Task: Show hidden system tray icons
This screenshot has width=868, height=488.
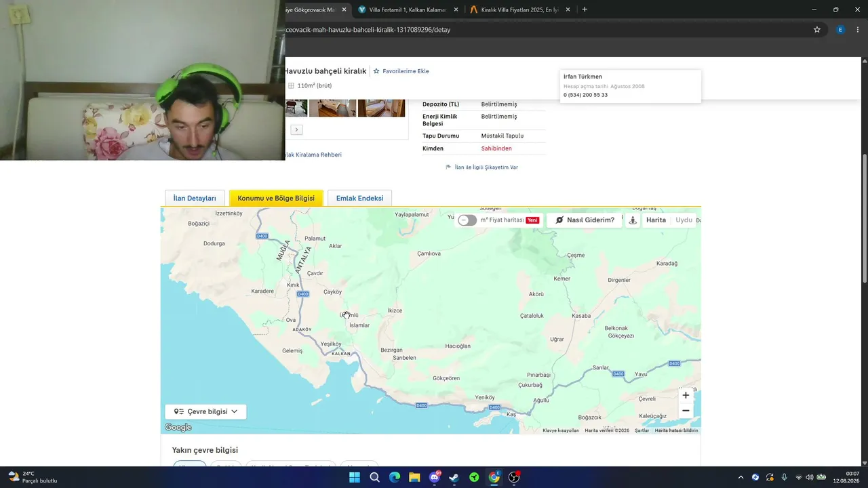Action: 741,477
